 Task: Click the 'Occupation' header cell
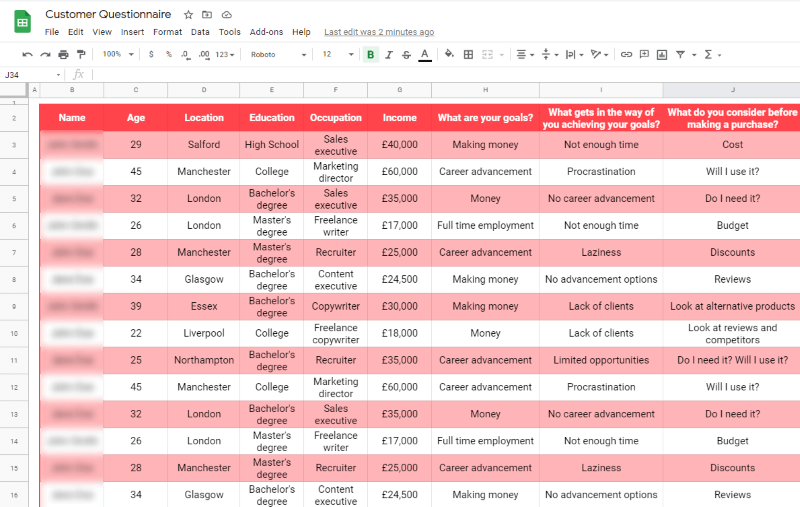pos(335,118)
